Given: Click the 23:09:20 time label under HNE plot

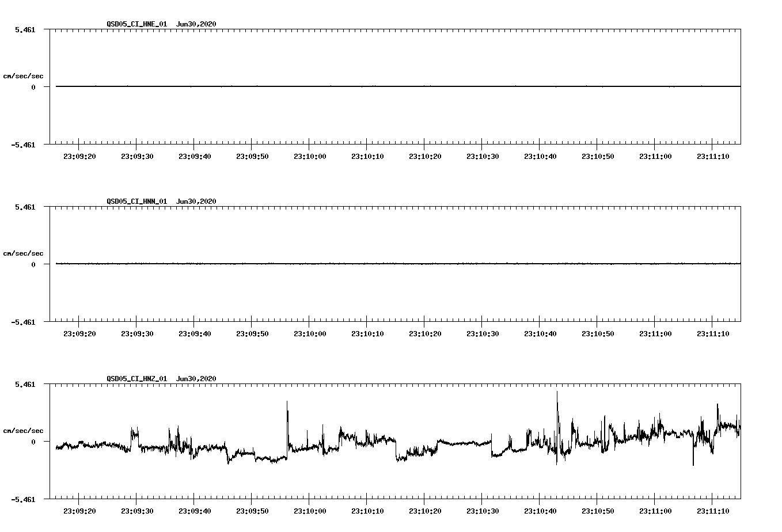Looking at the screenshot, I should tap(79, 157).
